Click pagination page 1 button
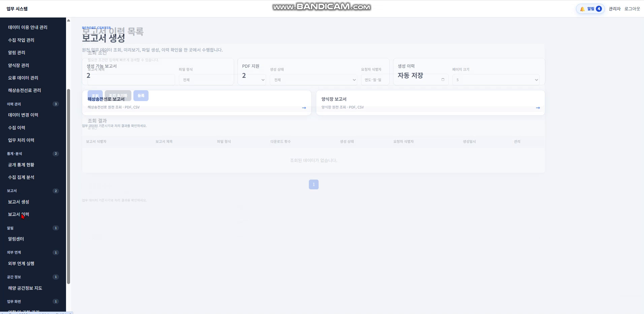644x314 pixels. click(314, 184)
